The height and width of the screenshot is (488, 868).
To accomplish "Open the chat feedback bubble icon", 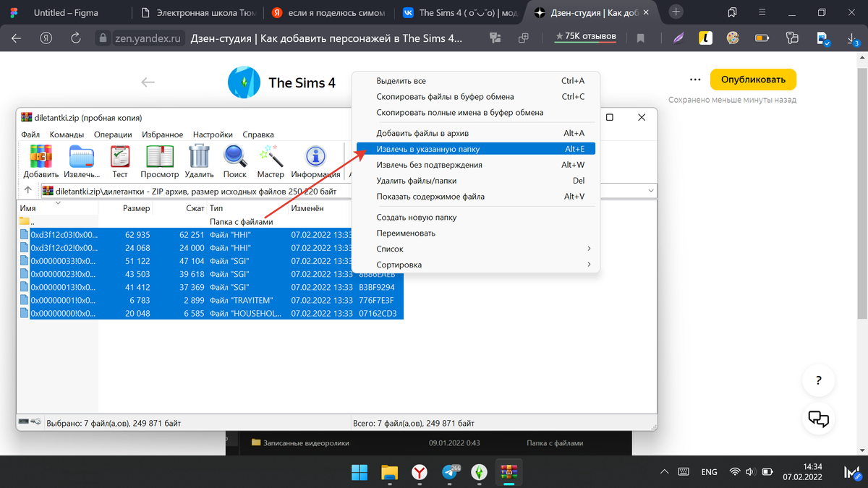I will point(818,419).
